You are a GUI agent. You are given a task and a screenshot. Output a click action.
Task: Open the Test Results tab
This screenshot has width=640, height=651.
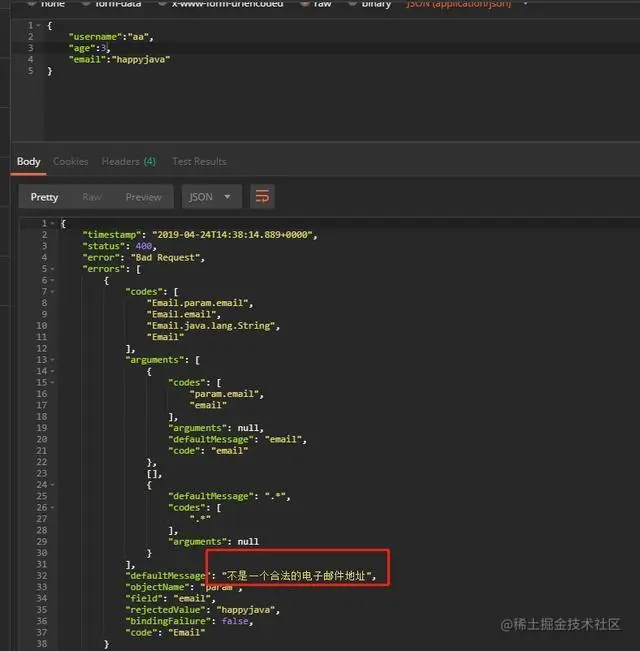point(199,162)
